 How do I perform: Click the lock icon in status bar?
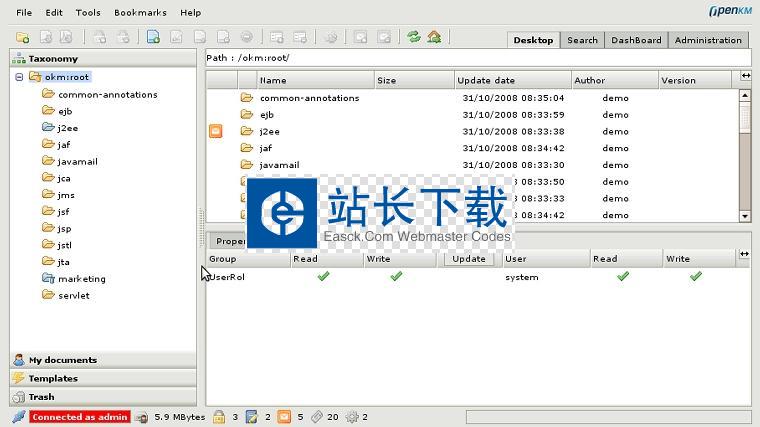[x=219, y=416]
